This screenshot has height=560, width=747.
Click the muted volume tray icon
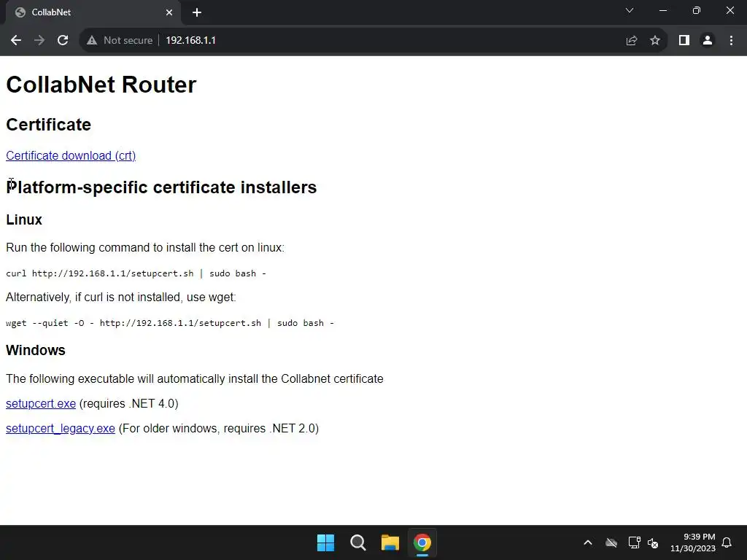click(x=653, y=542)
